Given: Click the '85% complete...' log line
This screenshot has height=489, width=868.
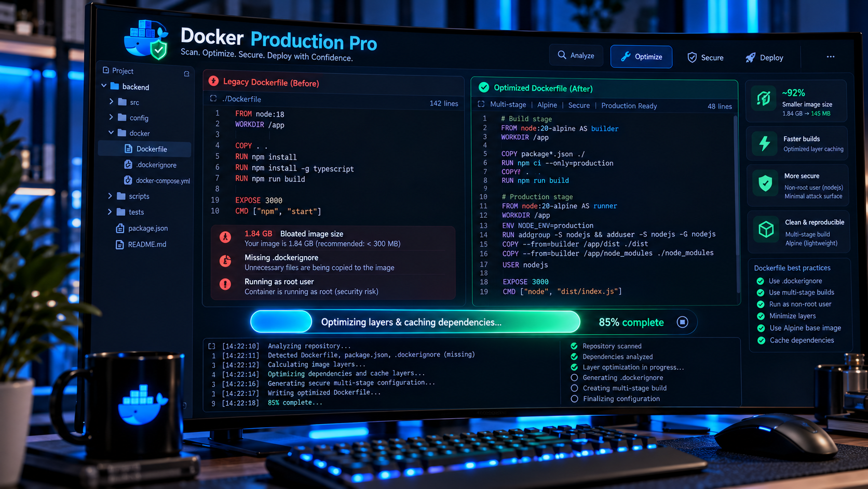Looking at the screenshot, I should (x=294, y=403).
